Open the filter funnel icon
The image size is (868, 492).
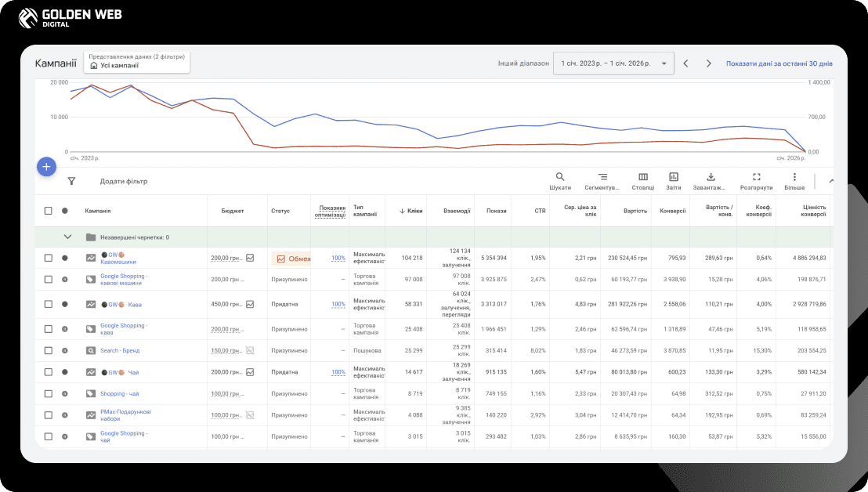click(71, 181)
